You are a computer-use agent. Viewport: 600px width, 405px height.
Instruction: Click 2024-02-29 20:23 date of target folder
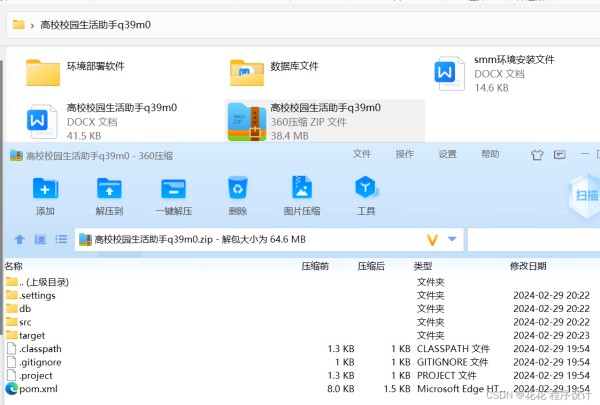tap(551, 335)
